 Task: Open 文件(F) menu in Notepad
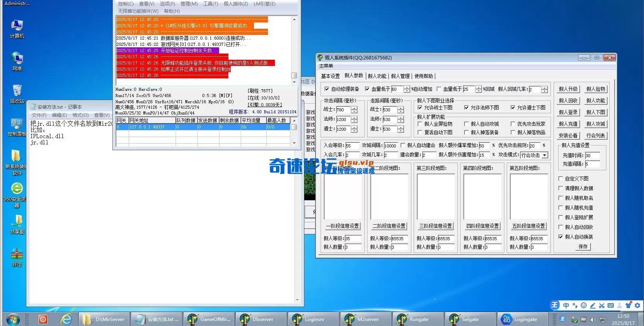coord(39,115)
